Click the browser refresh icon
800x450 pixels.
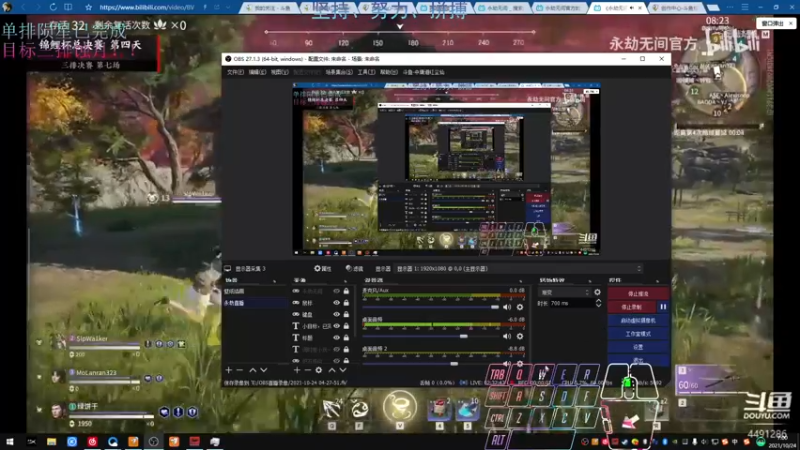[53, 7]
